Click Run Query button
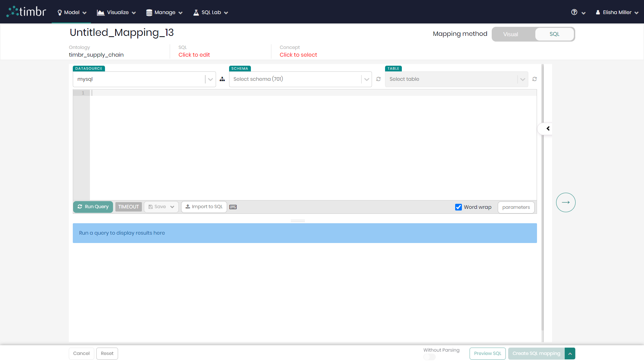The height and width of the screenshot is (362, 644). click(93, 207)
